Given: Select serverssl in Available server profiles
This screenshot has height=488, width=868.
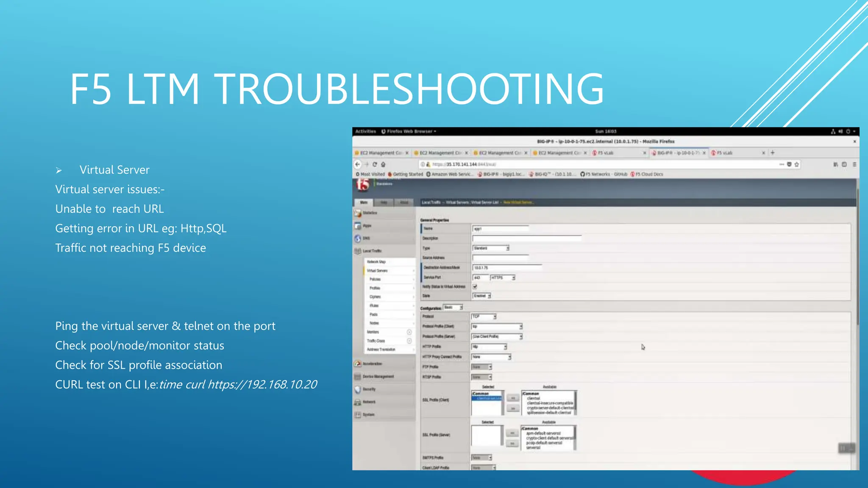Looking at the screenshot, I should click(x=533, y=448).
